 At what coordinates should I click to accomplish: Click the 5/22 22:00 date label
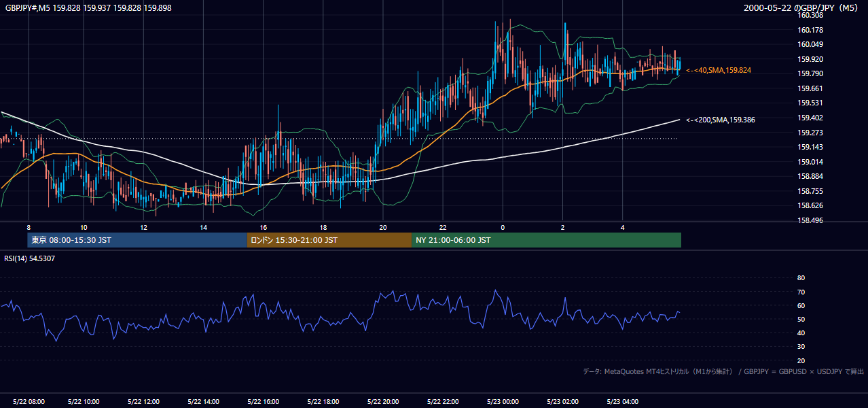(443, 402)
